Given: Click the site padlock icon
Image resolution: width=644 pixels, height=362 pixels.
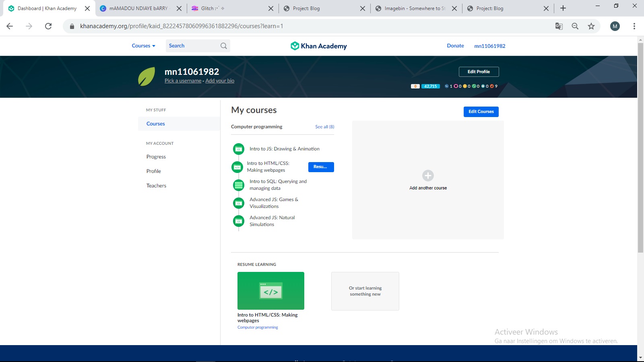Looking at the screenshot, I should tap(72, 26).
